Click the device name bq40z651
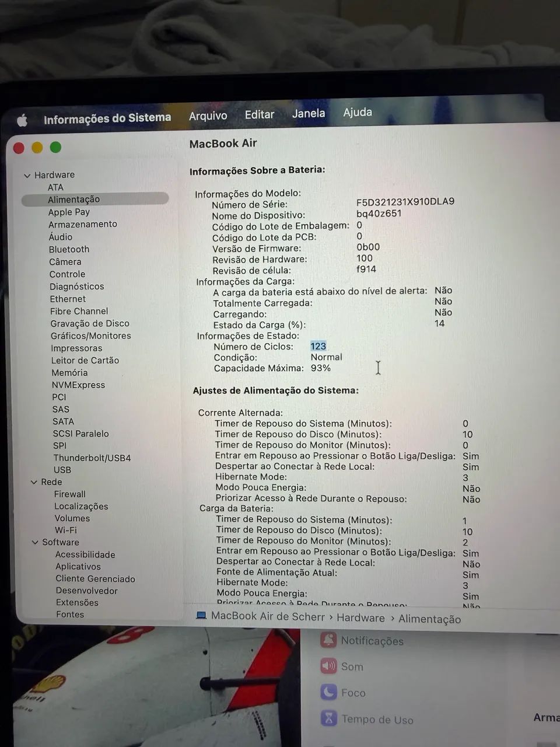This screenshot has height=747, width=560. click(379, 213)
